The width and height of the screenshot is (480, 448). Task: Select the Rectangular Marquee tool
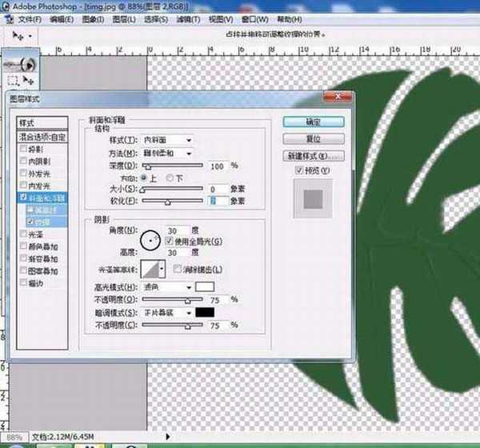click(14, 81)
